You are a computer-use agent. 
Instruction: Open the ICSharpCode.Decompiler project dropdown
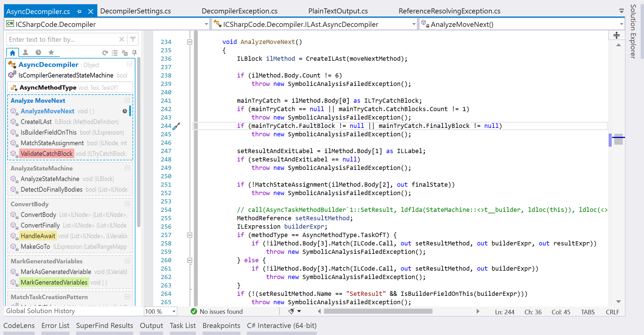[206, 24]
